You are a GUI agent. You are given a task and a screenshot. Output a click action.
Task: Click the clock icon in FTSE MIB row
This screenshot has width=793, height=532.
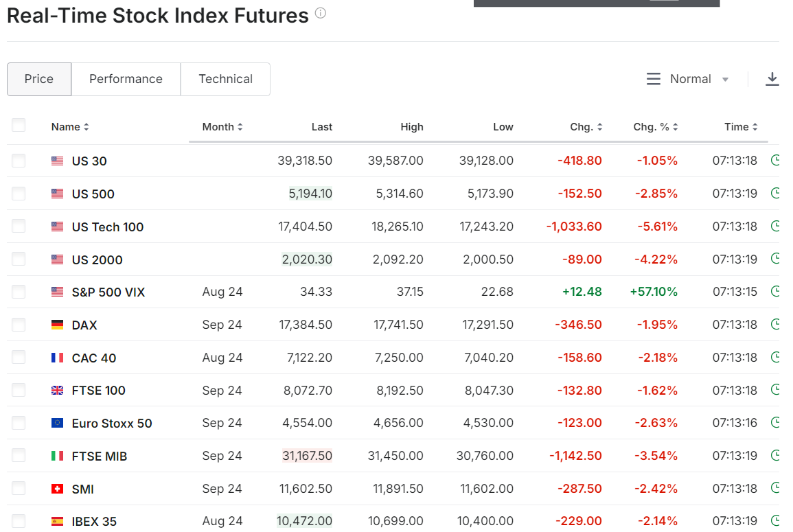[774, 455]
